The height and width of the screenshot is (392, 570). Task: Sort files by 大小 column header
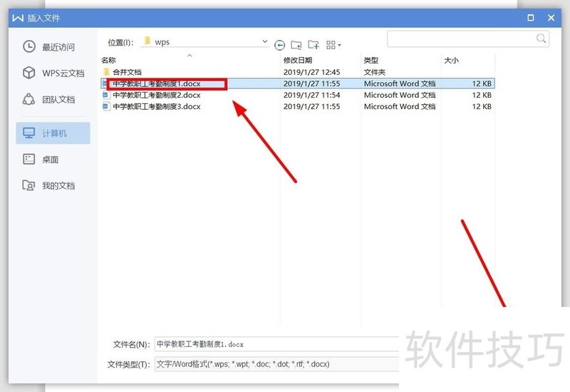coord(451,61)
